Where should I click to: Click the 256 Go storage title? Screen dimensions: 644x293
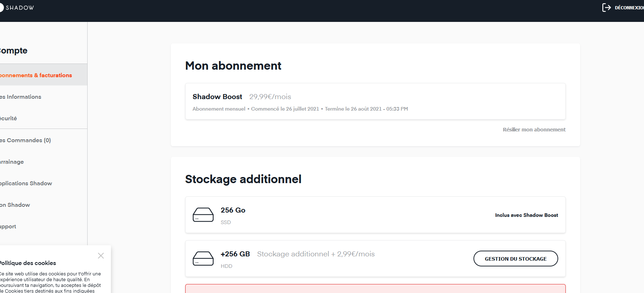click(x=233, y=210)
